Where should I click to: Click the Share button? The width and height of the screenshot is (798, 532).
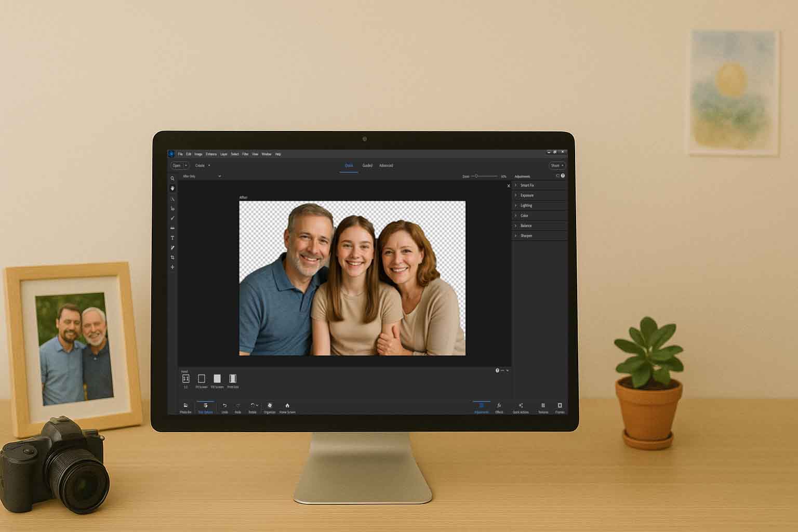click(x=556, y=165)
